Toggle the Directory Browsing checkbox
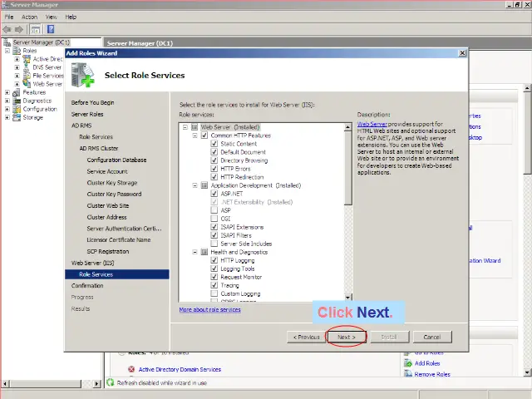Image resolution: width=532 pixels, height=399 pixels. [214, 160]
